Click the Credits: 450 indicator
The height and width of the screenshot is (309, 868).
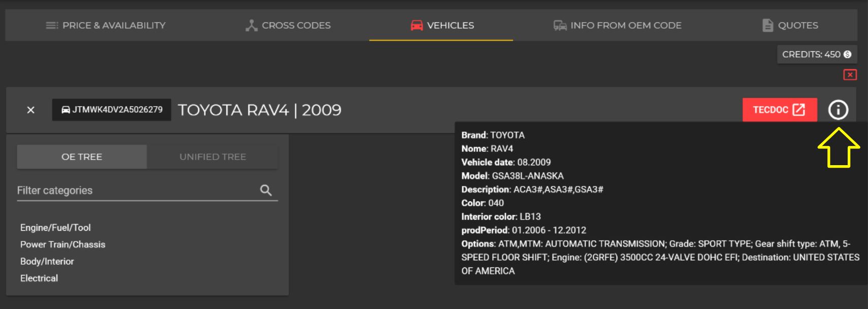click(817, 54)
